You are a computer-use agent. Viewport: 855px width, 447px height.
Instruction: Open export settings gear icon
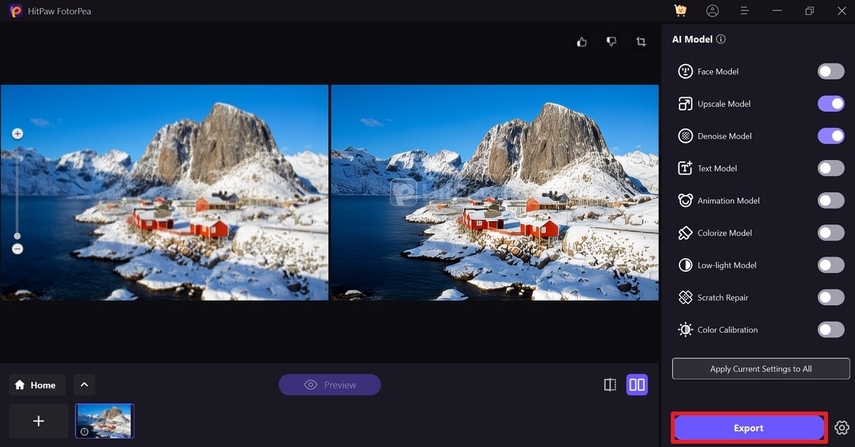[x=841, y=428]
